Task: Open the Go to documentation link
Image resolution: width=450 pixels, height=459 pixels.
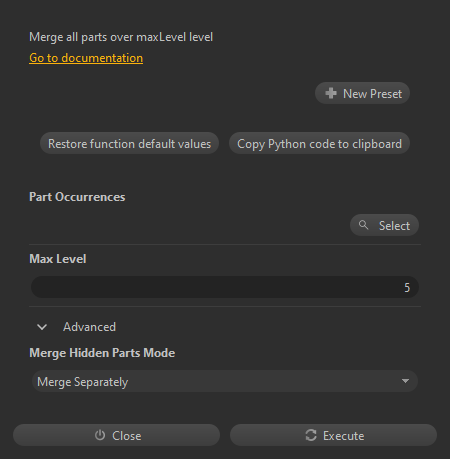Action: (86, 58)
